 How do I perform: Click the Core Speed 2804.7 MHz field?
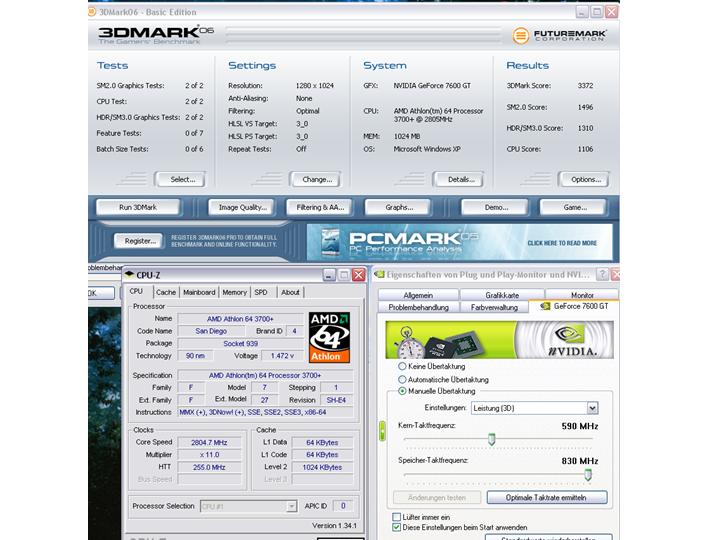[x=209, y=442]
